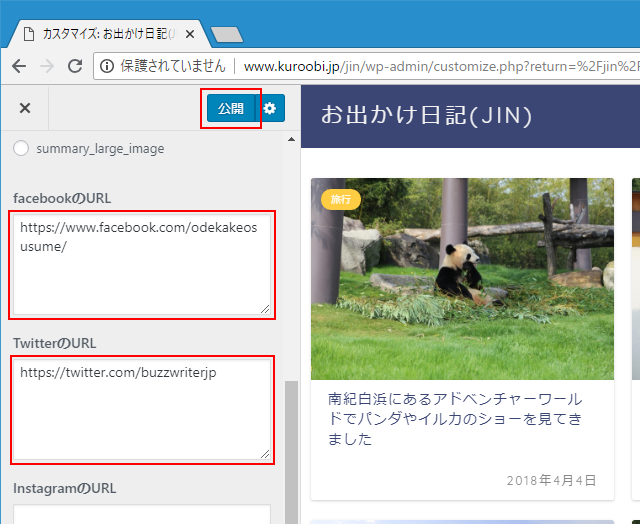The width and height of the screenshot is (640, 524).
Task: Open the 南紀白浜 Adventure World post title link
Action: pos(458,418)
